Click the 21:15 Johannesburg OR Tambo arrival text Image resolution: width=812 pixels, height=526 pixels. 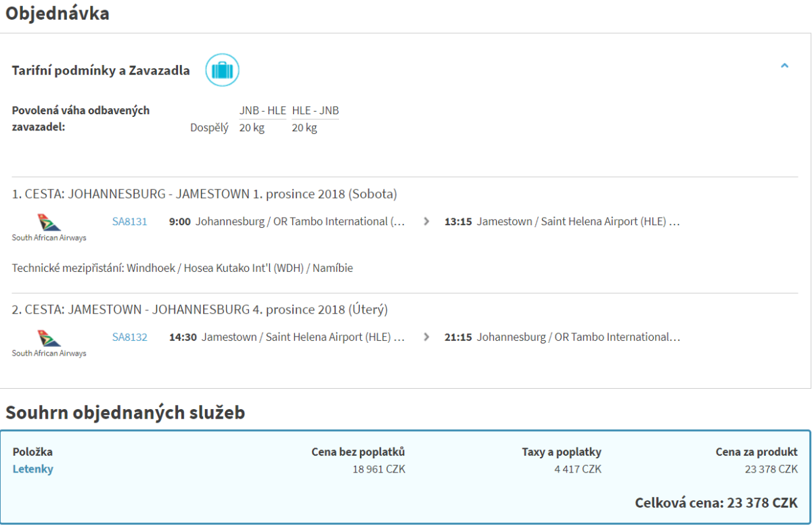click(562, 337)
